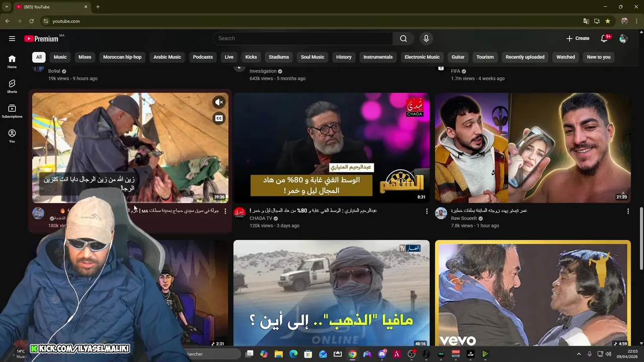Screen dimensions: 644x362
Task: Select the All filter chip
Action: pos(39,57)
